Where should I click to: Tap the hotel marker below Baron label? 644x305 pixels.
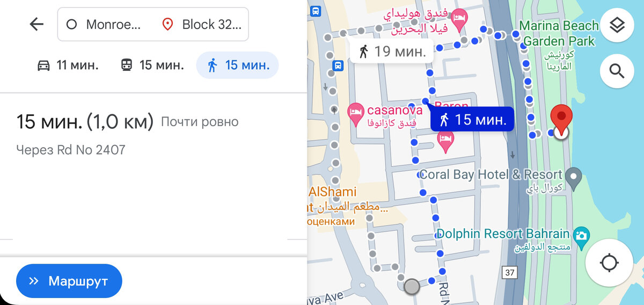click(446, 141)
